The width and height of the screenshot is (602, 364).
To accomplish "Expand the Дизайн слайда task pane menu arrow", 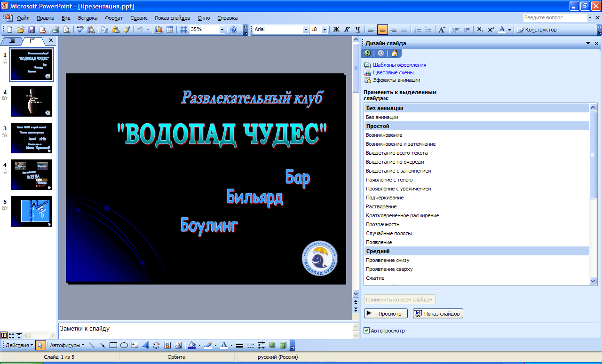I will point(588,43).
